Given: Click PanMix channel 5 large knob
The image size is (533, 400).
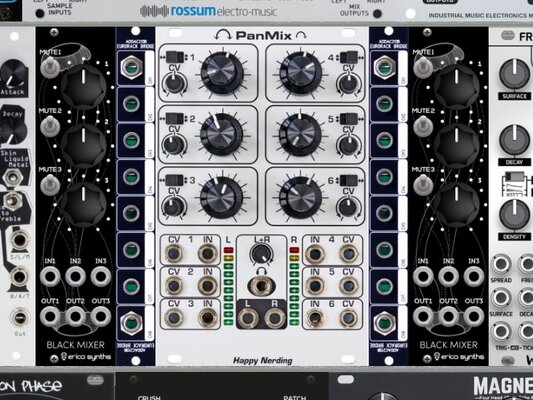Looking at the screenshot, I should (x=300, y=135).
